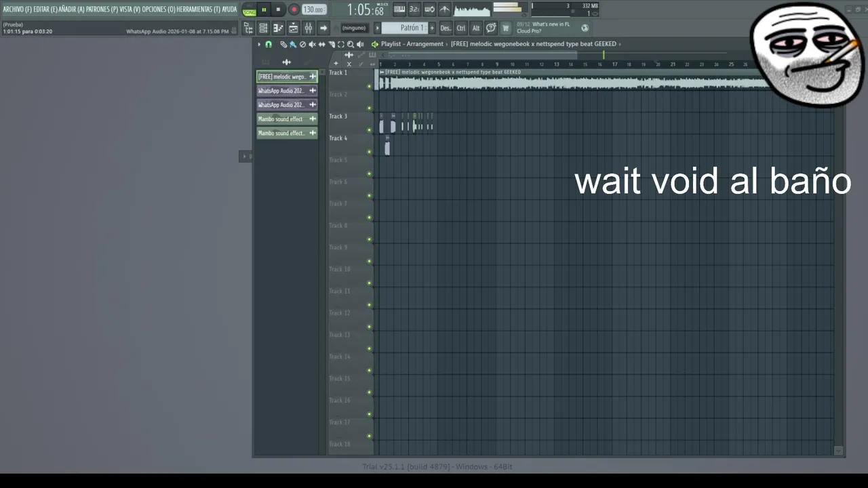868x488 pixels.
Task: Click the Alt button
Action: [476, 28]
